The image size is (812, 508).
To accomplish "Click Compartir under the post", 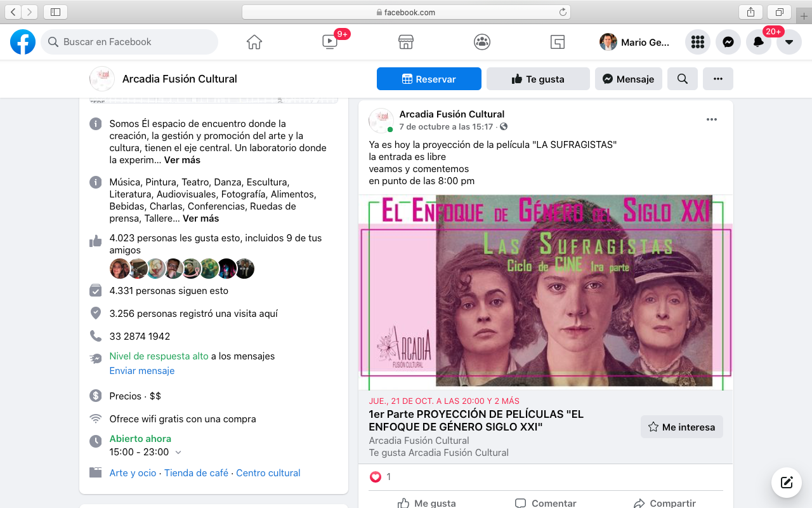I will pos(664,503).
